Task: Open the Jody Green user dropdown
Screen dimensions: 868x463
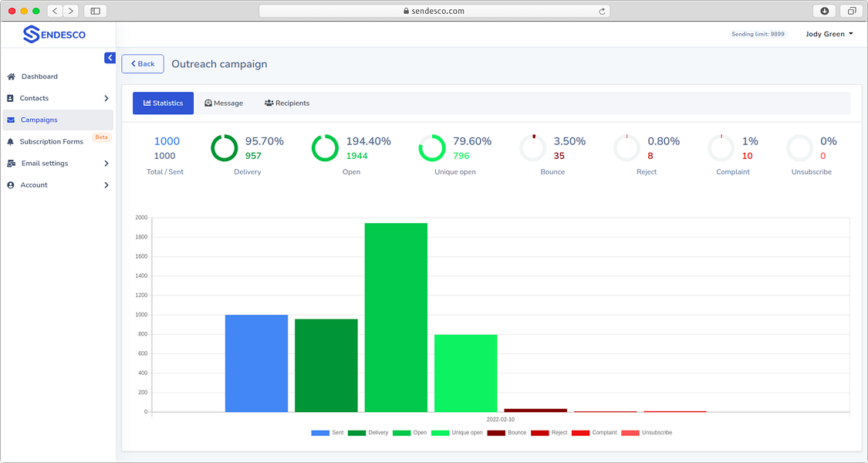Action: [x=829, y=34]
